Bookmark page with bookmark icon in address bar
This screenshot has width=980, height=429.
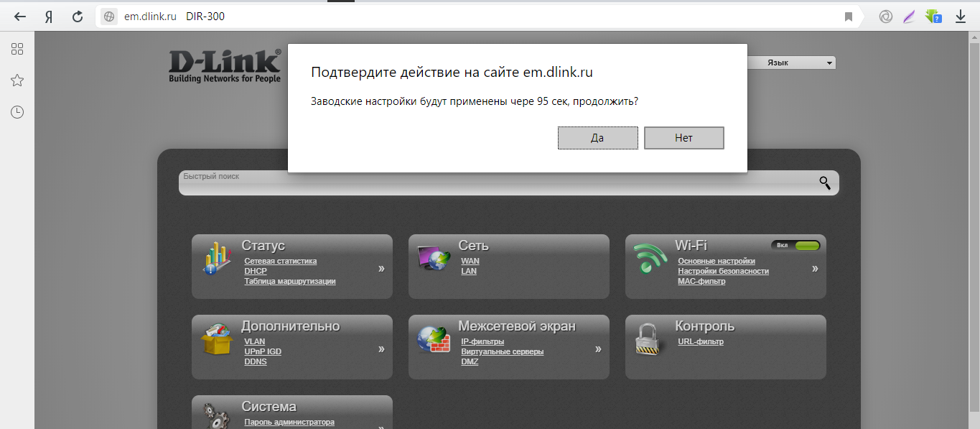849,17
